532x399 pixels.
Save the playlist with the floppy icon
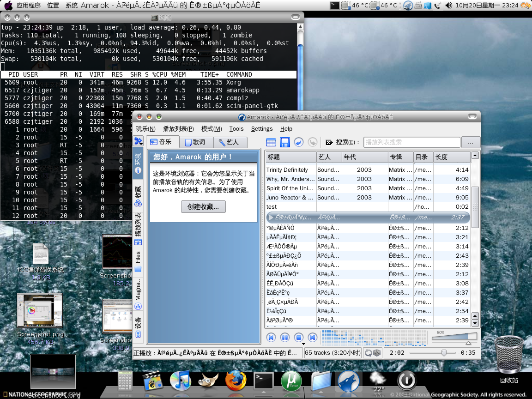coord(284,142)
